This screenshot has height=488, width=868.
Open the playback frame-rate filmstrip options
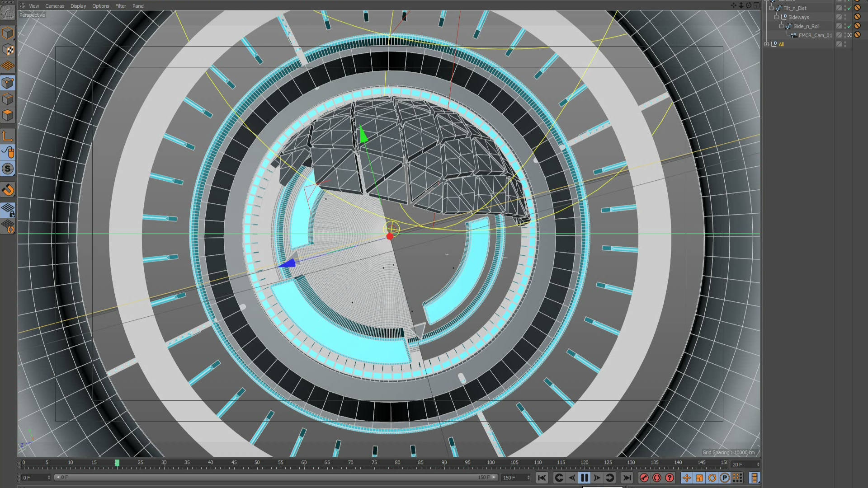(x=754, y=478)
